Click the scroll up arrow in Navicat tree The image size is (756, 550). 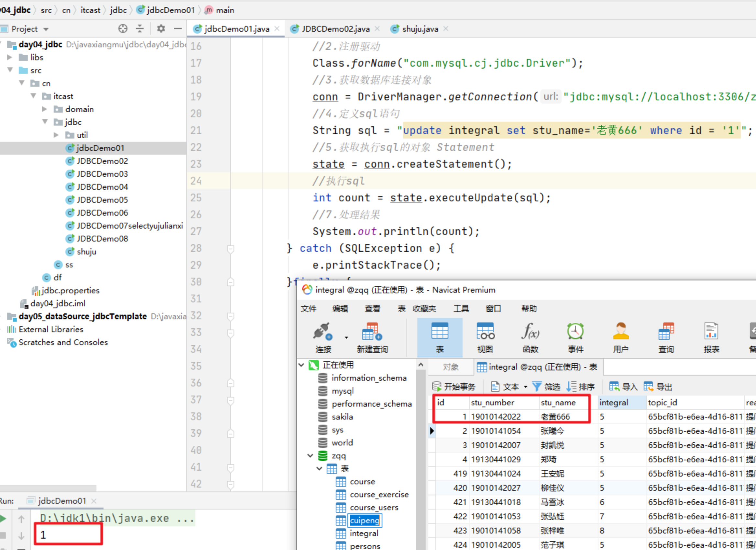421,365
